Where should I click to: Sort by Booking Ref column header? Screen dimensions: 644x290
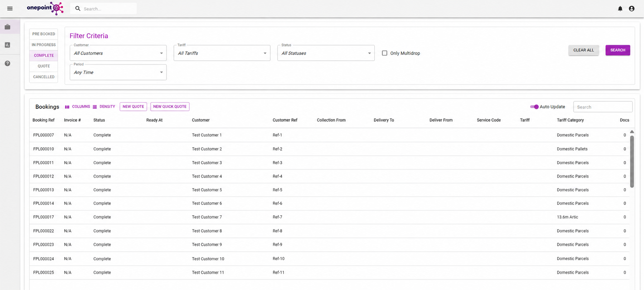43,120
